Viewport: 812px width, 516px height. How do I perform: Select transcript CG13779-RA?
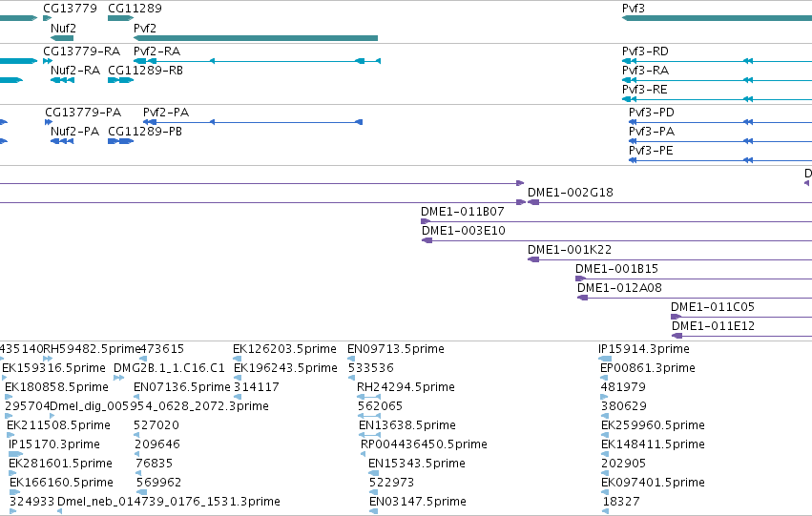[x=81, y=52]
